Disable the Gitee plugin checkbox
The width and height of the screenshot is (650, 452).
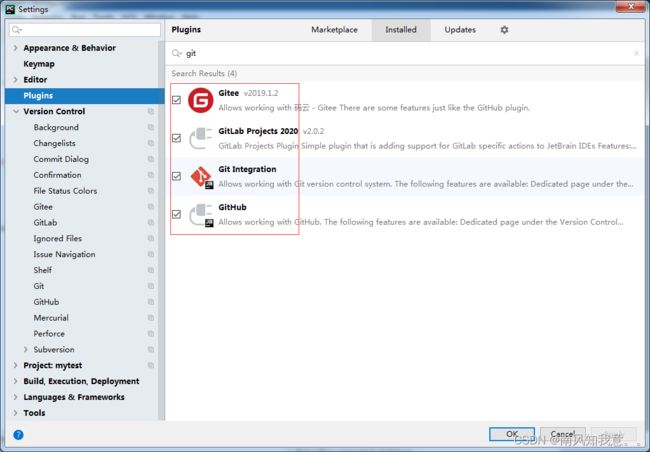click(x=177, y=100)
